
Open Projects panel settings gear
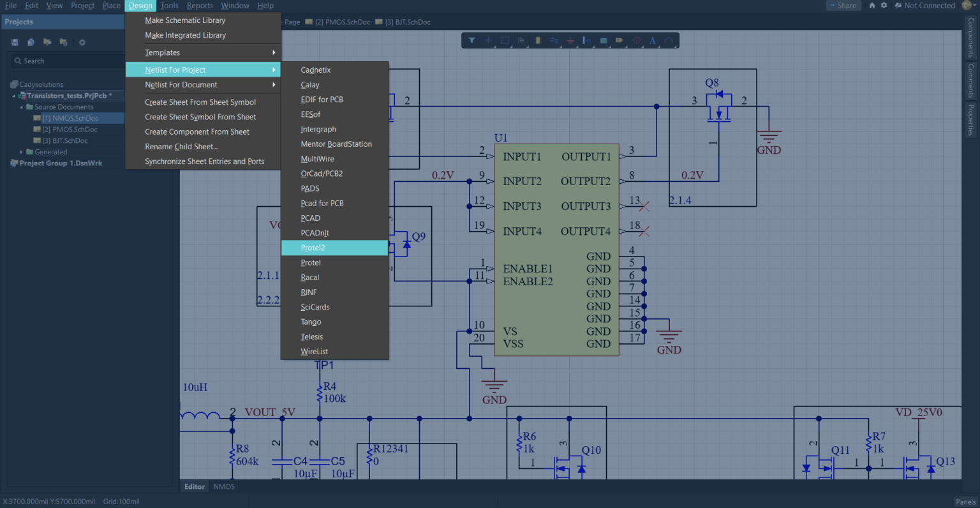point(82,42)
